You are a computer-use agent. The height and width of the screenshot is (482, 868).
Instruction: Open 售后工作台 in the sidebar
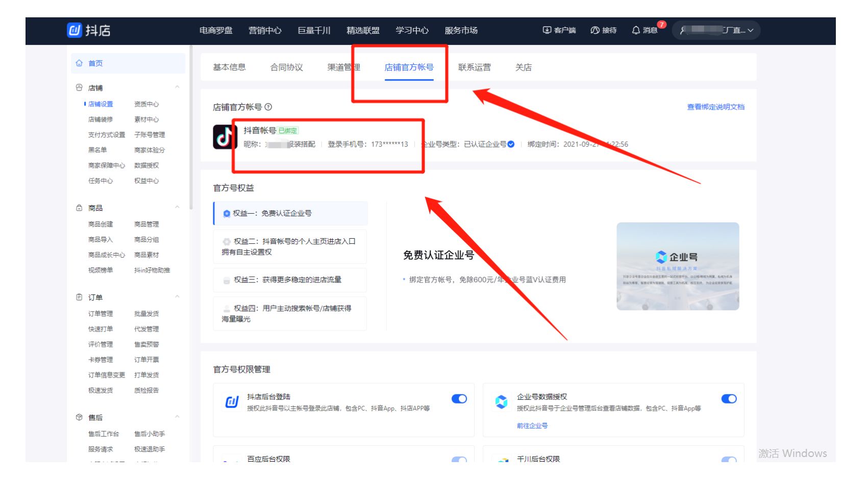tap(104, 434)
